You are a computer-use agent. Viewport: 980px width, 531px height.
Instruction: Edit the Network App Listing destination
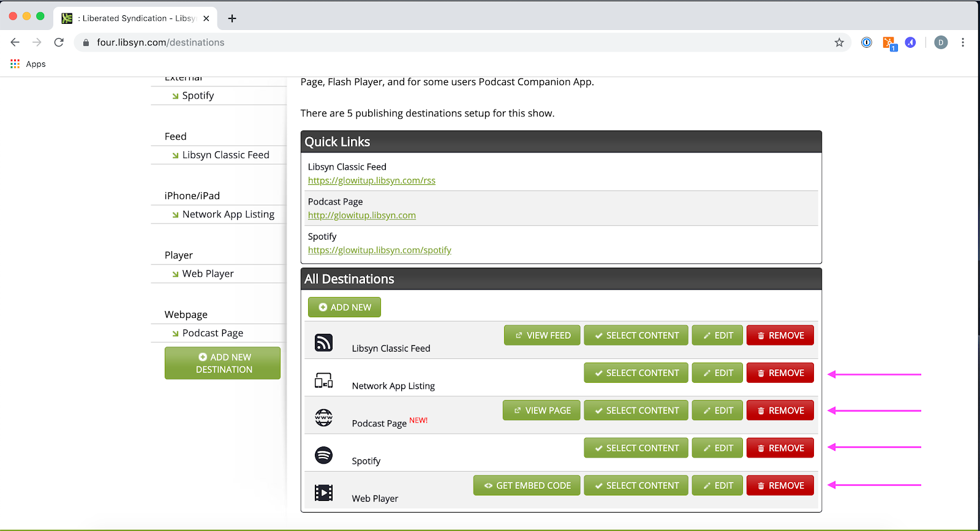pos(717,373)
